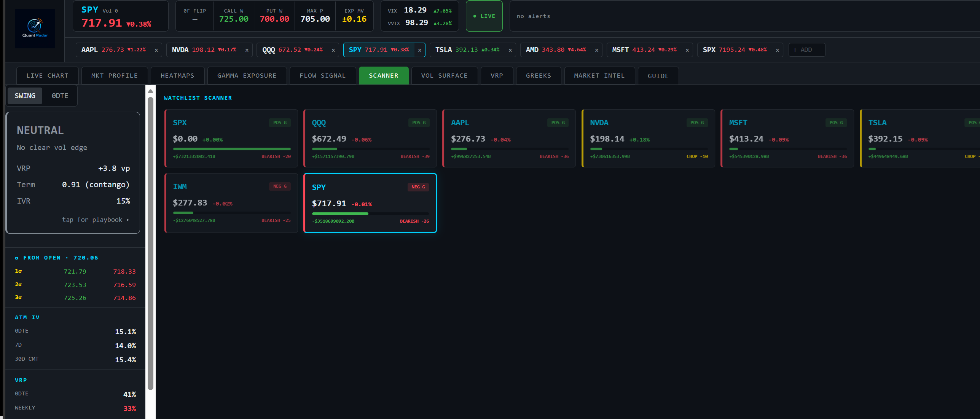Open the Vol Surface tab
This screenshot has width=980, height=419.
[x=445, y=76]
